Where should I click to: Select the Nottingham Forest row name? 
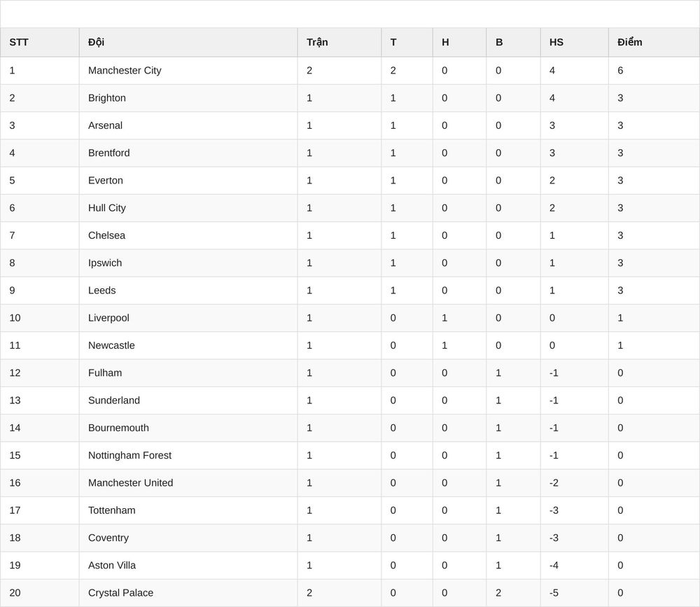129,455
